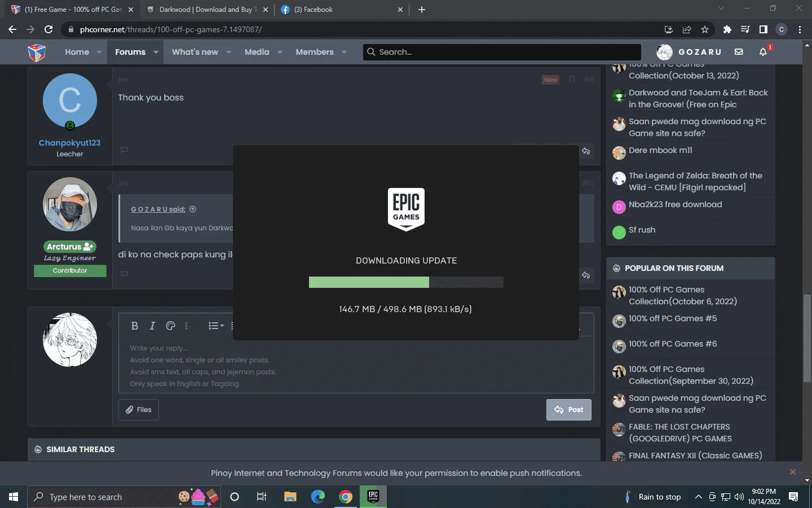The height and width of the screenshot is (508, 812).
Task: Toggle bold formatting in reply editor
Action: [x=134, y=326]
